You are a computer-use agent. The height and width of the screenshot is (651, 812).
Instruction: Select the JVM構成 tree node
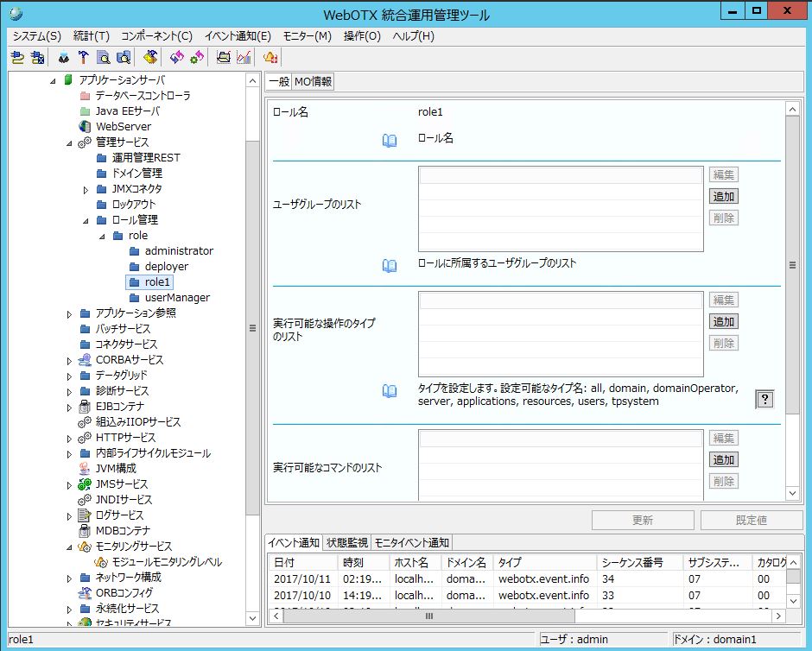click(115, 468)
